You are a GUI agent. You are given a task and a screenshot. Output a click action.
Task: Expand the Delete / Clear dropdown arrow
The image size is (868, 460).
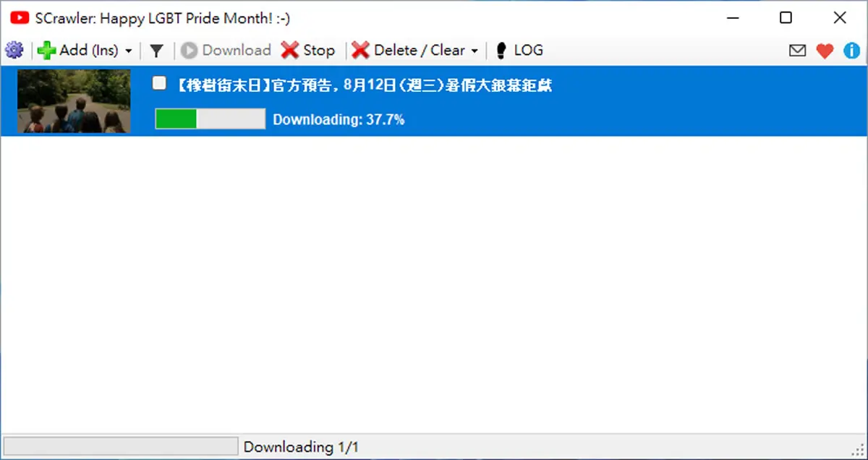click(x=475, y=51)
